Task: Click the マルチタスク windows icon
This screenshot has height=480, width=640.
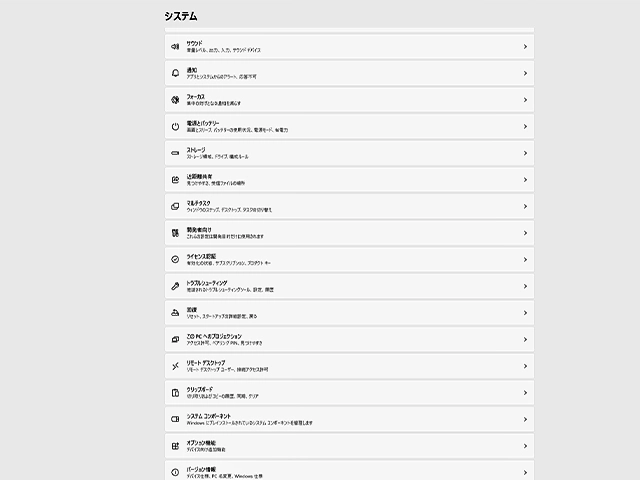Action: pyautogui.click(x=175, y=206)
